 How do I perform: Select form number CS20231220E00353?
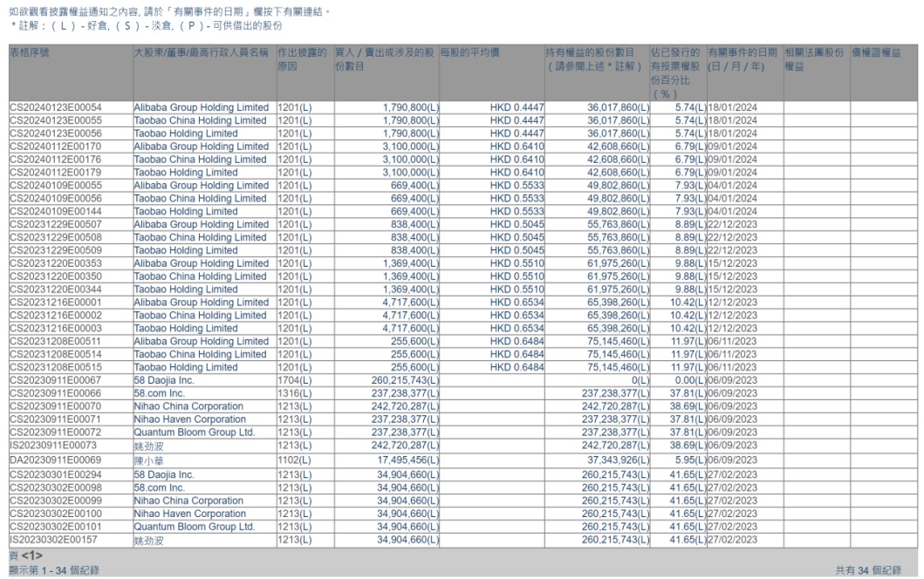point(56,263)
